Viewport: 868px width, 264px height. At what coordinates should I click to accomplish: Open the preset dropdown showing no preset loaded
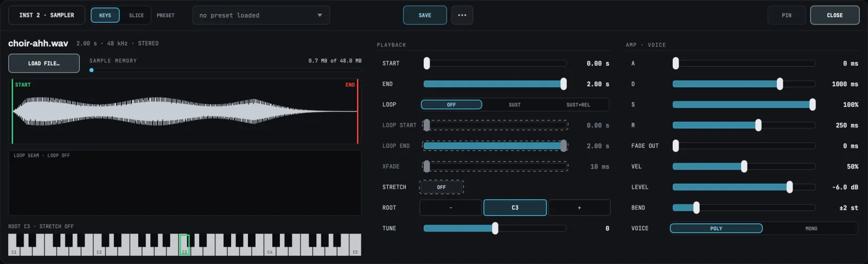point(261,15)
